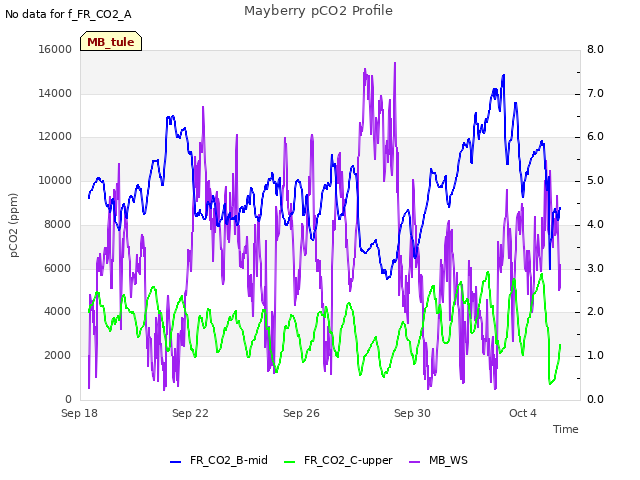The width and height of the screenshot is (640, 480).
Task: Click the 7.0 right axis tick label
Action: pos(595,93)
